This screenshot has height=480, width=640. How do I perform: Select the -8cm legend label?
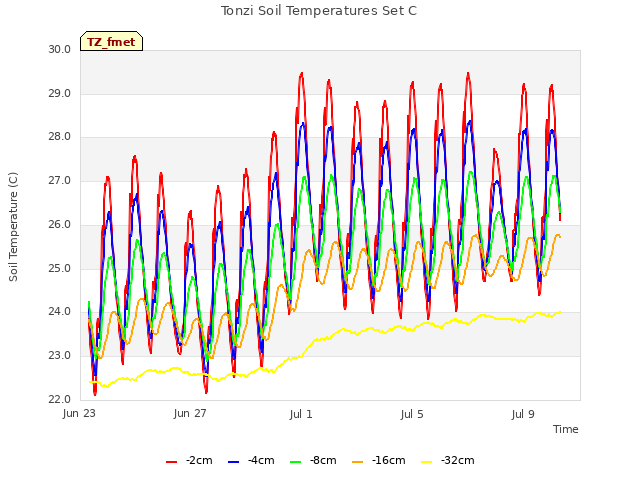323,460
